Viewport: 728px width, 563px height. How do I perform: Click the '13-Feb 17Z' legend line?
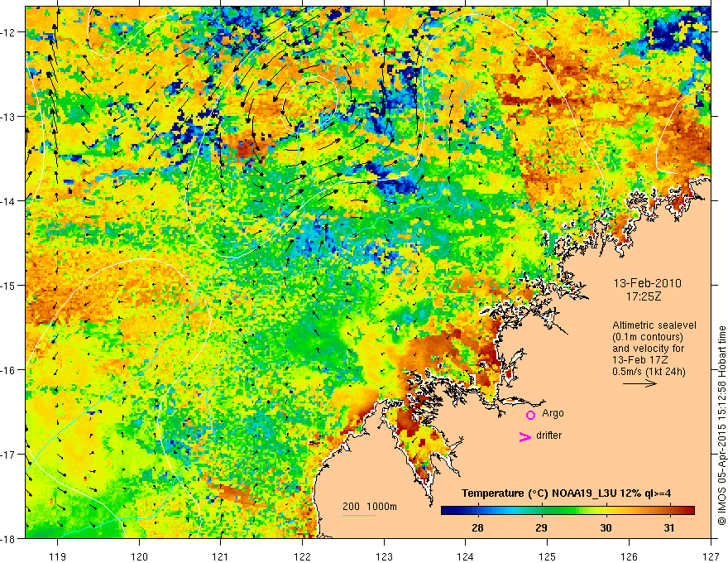[641, 360]
